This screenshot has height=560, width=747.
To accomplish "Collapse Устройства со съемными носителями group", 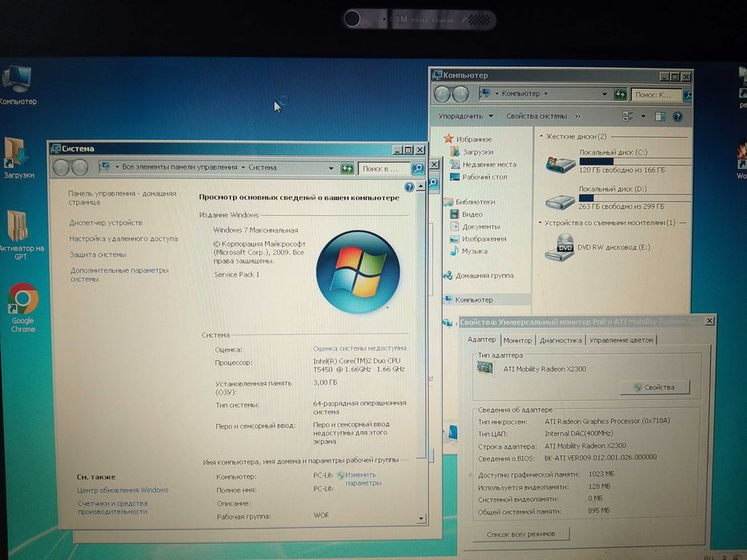I will [x=540, y=222].
